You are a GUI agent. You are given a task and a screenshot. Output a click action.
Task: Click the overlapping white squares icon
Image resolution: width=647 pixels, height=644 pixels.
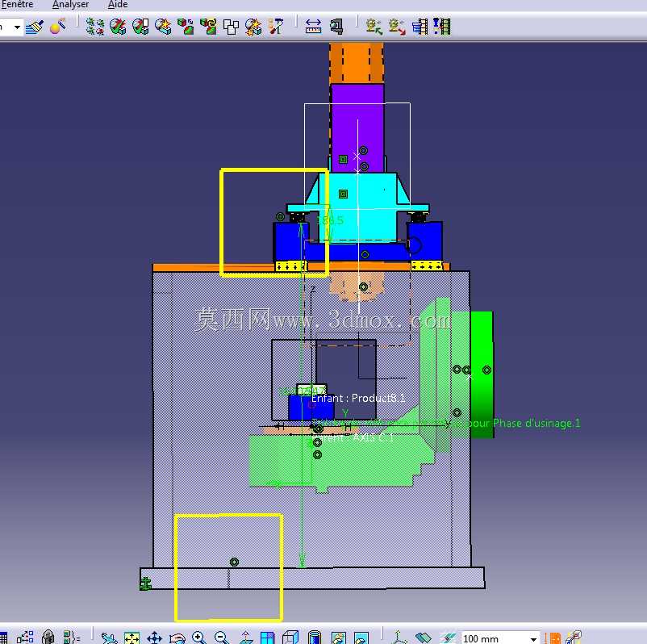tap(231, 27)
